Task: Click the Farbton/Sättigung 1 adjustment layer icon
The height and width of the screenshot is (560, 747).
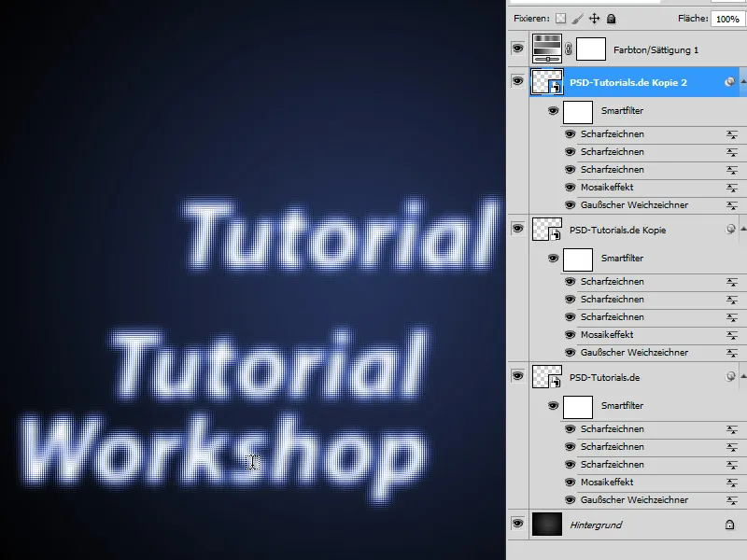Action: [x=547, y=49]
